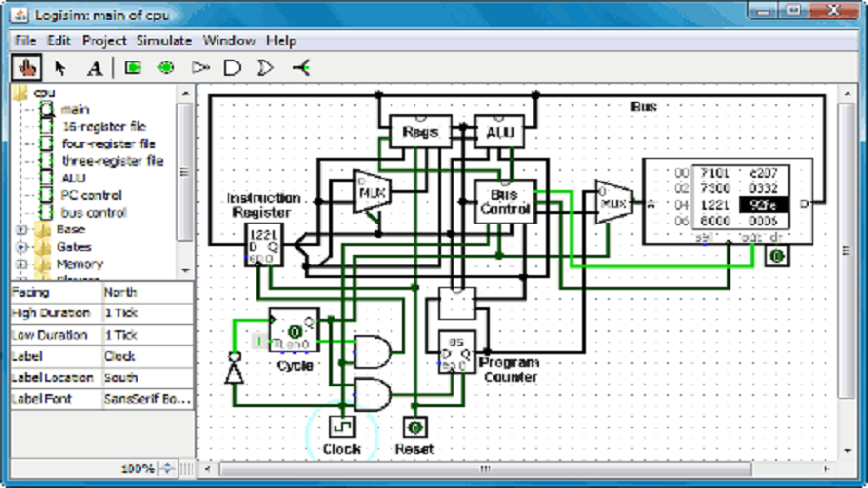This screenshot has width=868, height=488.
Task: Expand the Base library folder
Action: [x=20, y=230]
